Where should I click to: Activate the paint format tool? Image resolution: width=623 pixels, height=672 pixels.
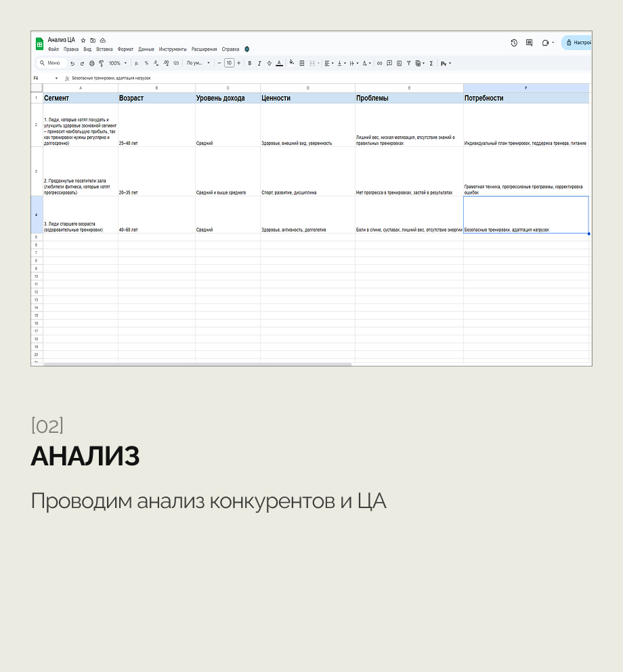[x=102, y=64]
